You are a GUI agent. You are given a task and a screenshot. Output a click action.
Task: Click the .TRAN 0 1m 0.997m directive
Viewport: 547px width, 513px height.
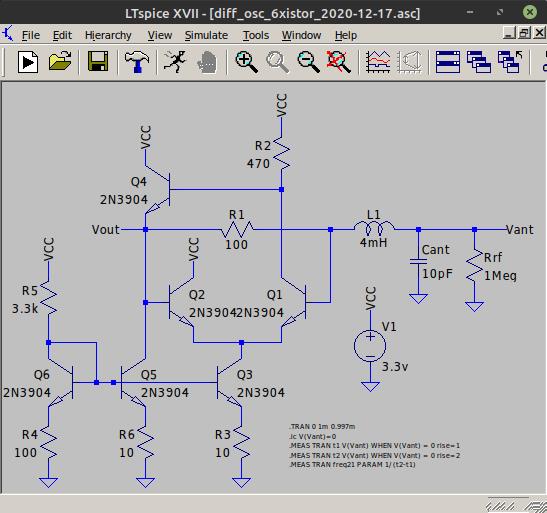(322, 426)
